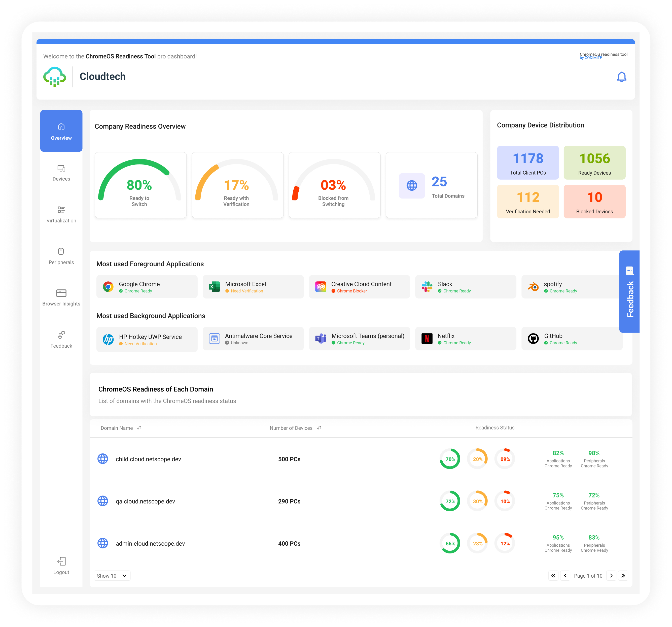This screenshot has height=627, width=672.
Task: Select the Google Chrome application card
Action: point(147,286)
